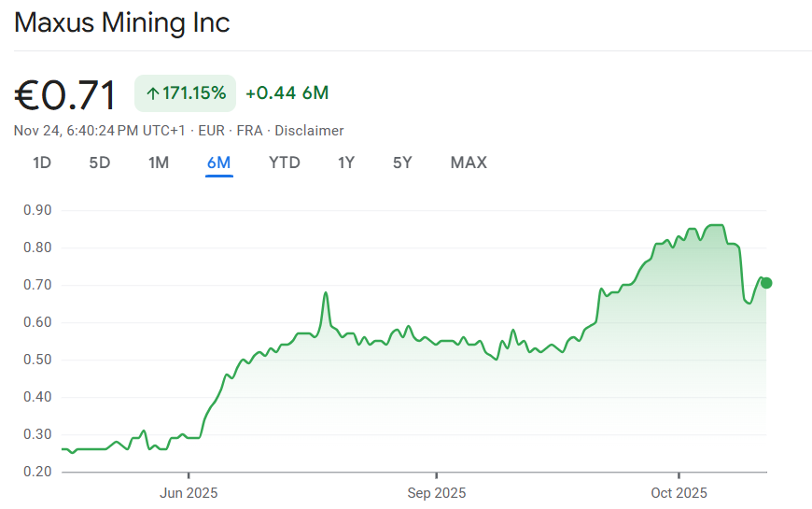Open the 5Y chart range
The width and height of the screenshot is (812, 509).
click(x=402, y=163)
